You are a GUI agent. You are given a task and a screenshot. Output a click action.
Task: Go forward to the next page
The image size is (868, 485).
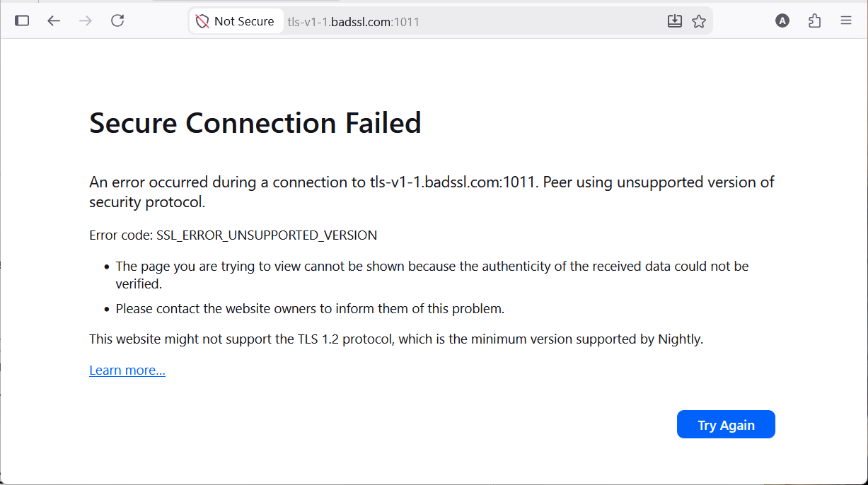tap(86, 21)
